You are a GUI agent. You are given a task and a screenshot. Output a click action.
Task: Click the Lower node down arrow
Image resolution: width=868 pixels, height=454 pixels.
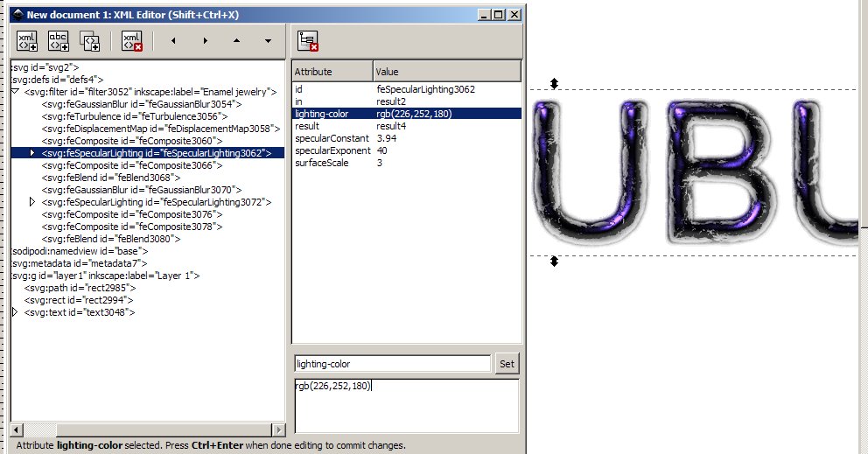[x=267, y=41]
